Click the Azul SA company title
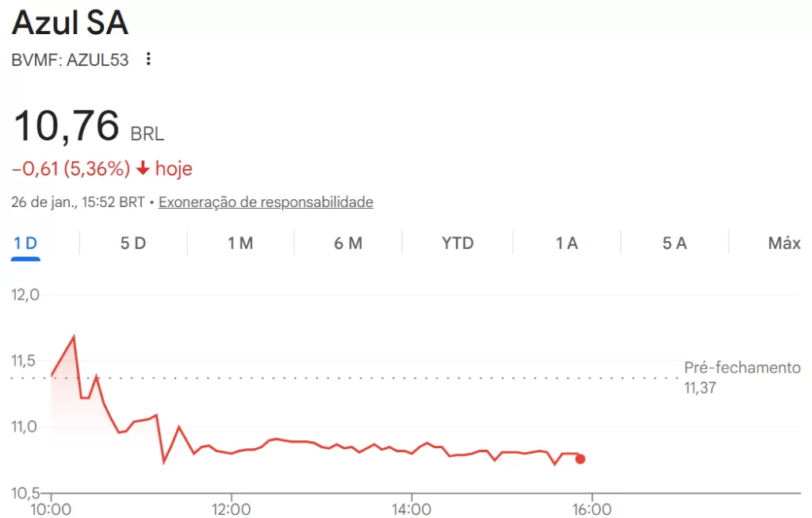This screenshot has width=812, height=518. point(70,23)
